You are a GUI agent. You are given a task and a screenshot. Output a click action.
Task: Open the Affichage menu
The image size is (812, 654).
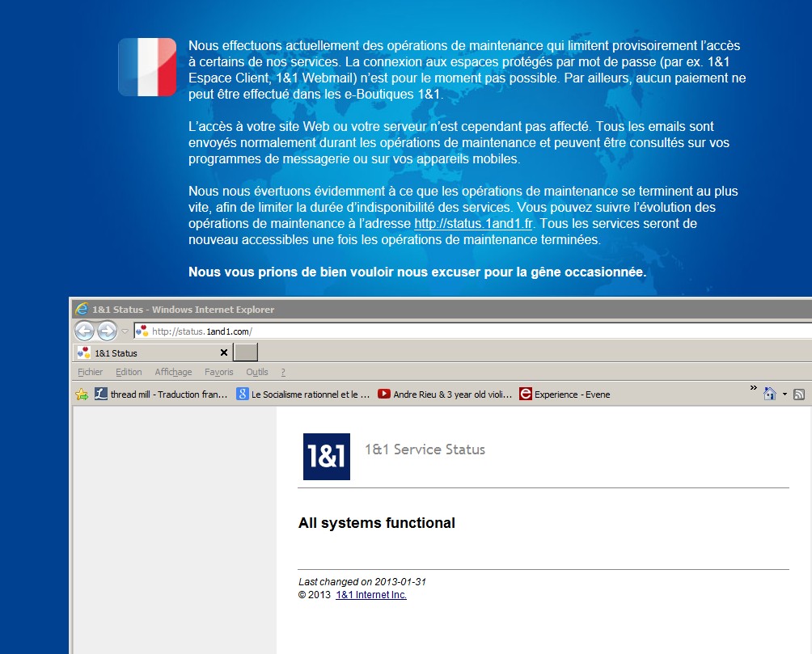(173, 372)
